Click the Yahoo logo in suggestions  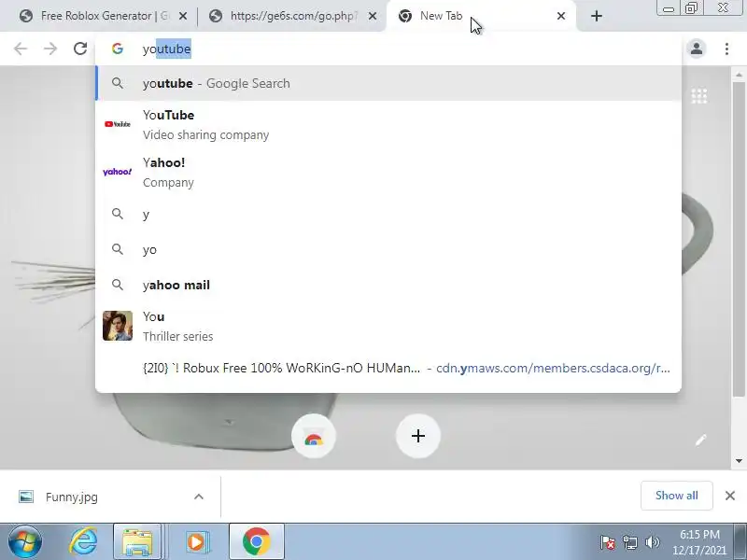(x=118, y=172)
